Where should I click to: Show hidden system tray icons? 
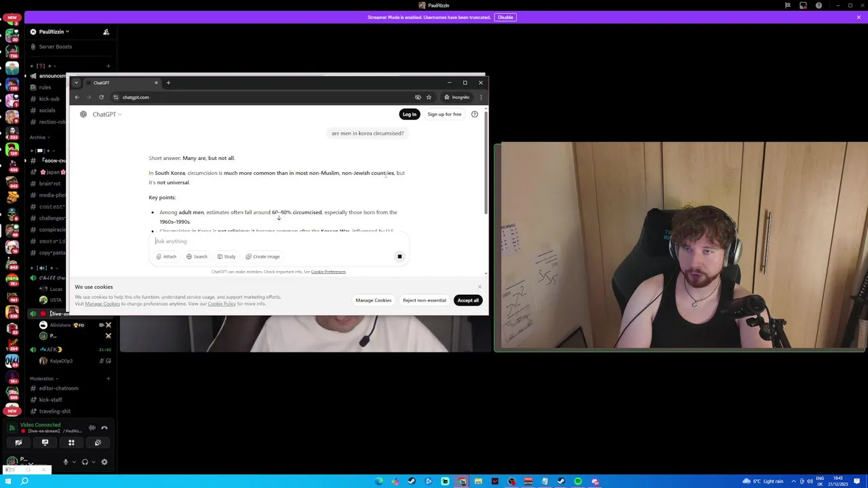pyautogui.click(x=792, y=481)
